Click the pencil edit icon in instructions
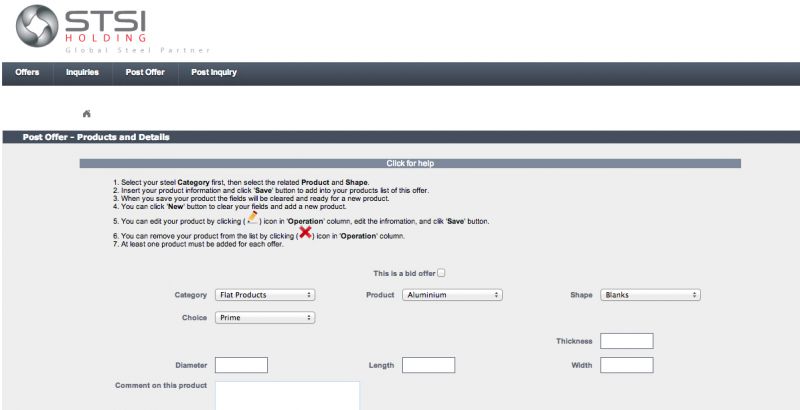800x410 pixels. 253,216
